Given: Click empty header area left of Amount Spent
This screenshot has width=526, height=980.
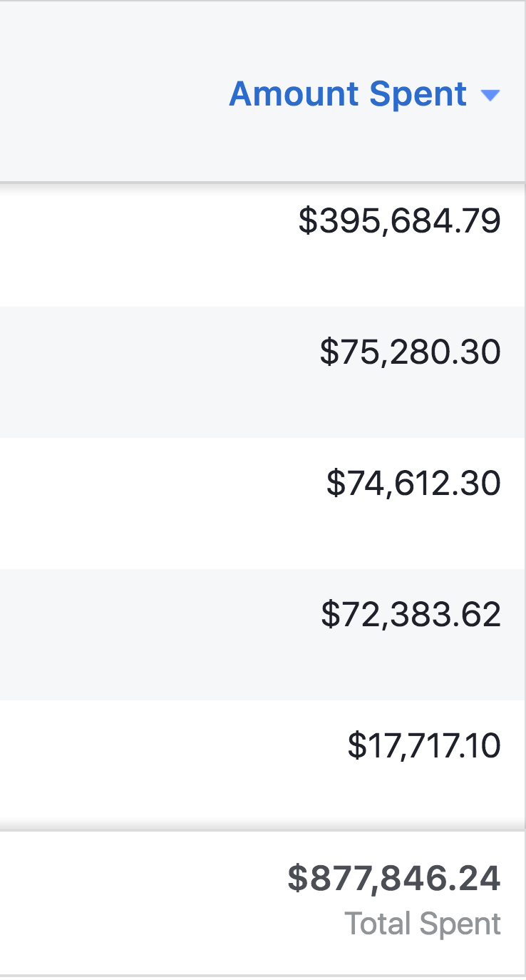Looking at the screenshot, I should pos(107,94).
